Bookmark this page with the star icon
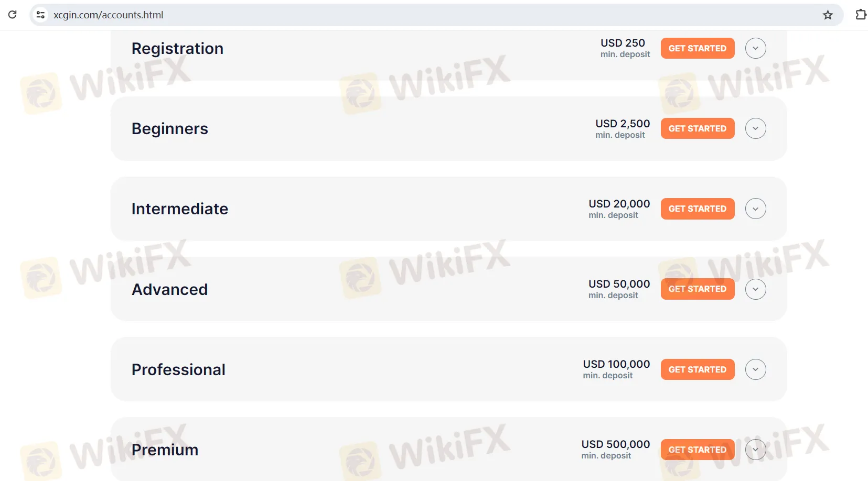 [x=828, y=15]
